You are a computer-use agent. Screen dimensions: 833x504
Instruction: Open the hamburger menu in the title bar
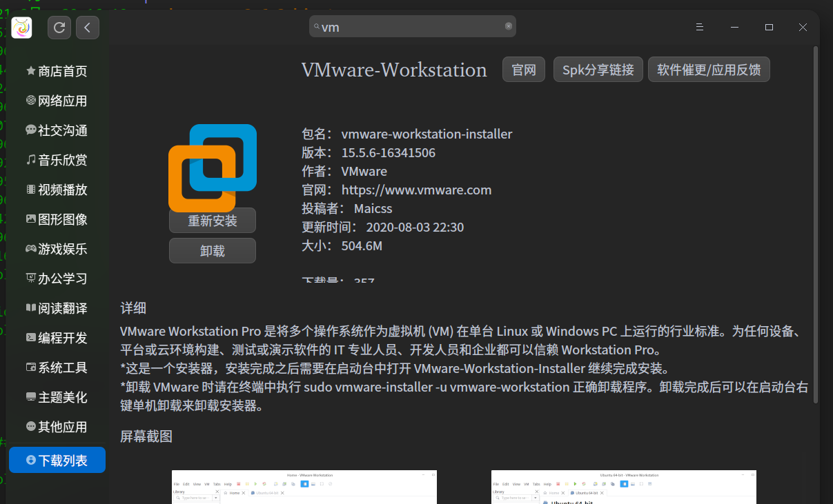click(699, 27)
